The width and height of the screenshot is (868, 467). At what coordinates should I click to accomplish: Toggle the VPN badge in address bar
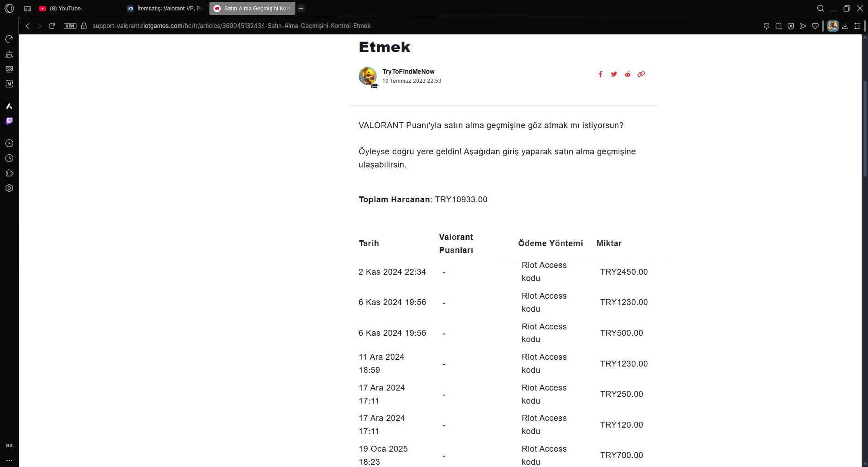[70, 26]
